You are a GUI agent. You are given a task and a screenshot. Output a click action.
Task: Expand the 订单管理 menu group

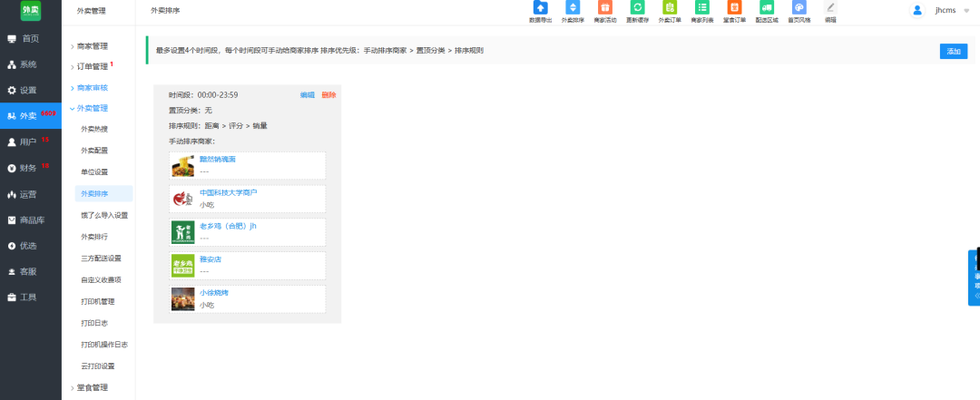[x=92, y=66]
